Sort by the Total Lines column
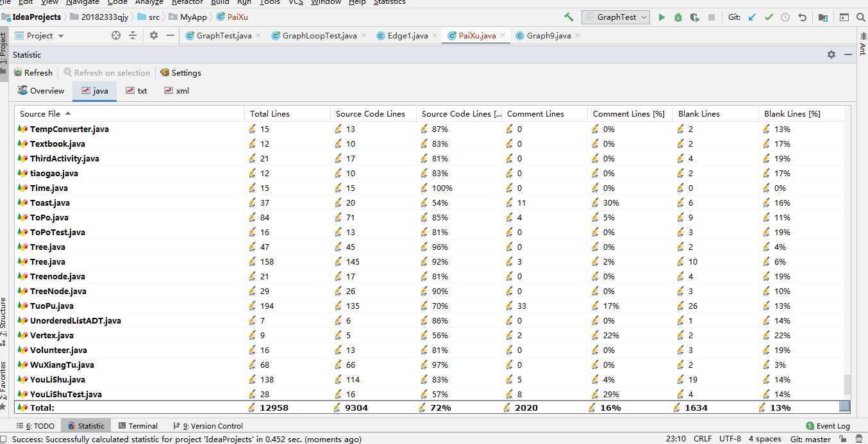The height and width of the screenshot is (444, 868). [287, 113]
